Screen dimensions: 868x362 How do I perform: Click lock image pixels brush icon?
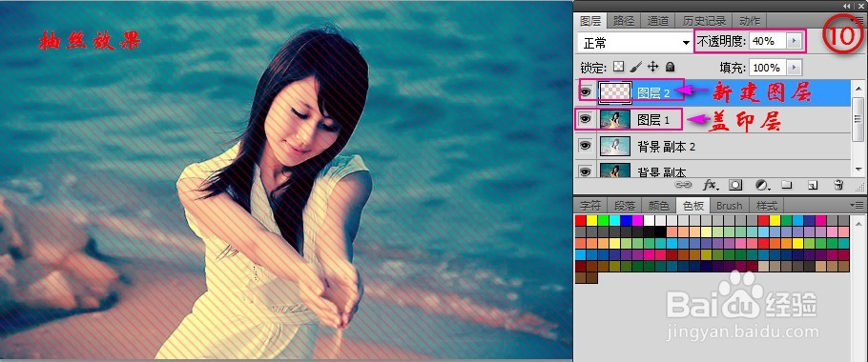pos(636,67)
